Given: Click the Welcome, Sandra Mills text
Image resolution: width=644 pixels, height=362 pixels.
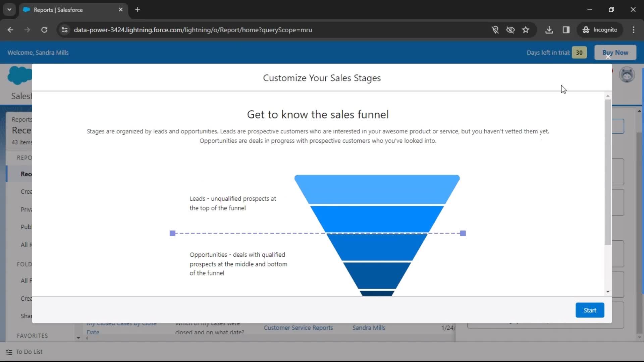Looking at the screenshot, I should (38, 53).
